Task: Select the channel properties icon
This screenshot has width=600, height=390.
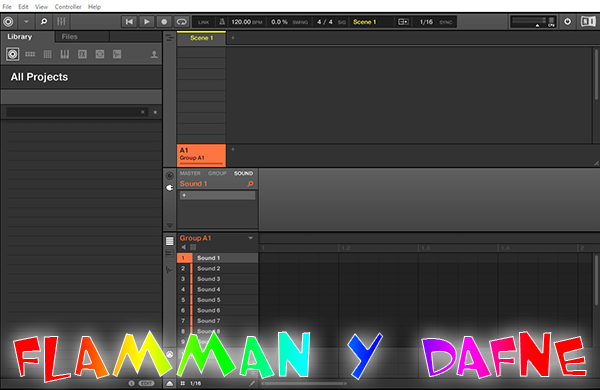Action: coord(170,176)
